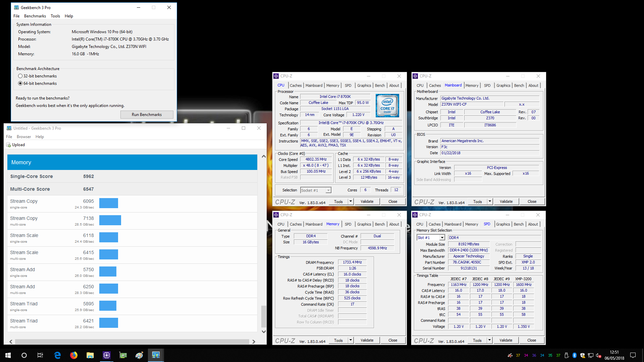
Task: Click Validate in the SPD window
Action: click(x=506, y=340)
